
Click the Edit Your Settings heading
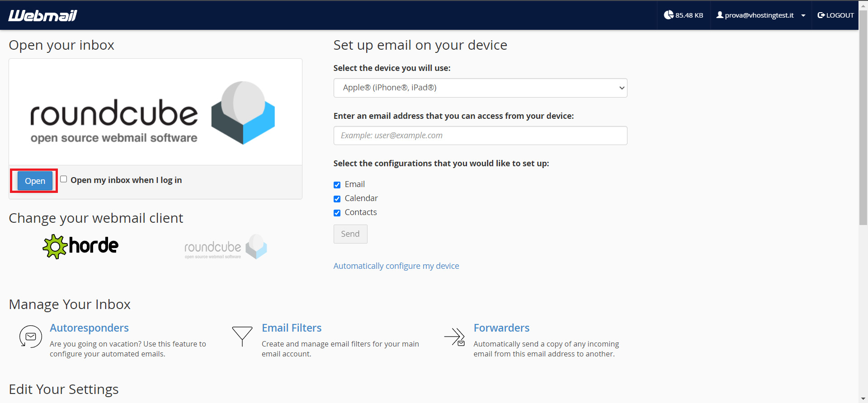64,389
